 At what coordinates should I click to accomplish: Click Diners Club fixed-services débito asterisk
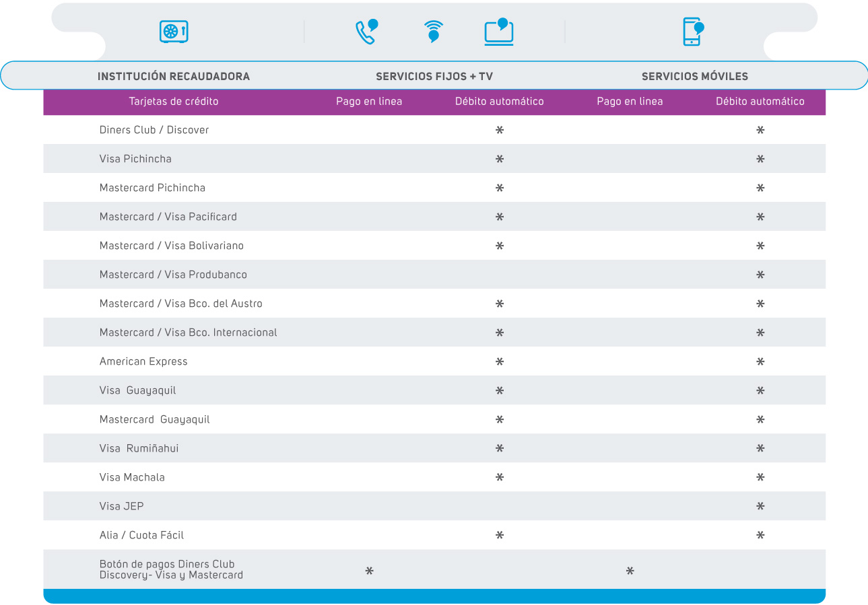(500, 131)
